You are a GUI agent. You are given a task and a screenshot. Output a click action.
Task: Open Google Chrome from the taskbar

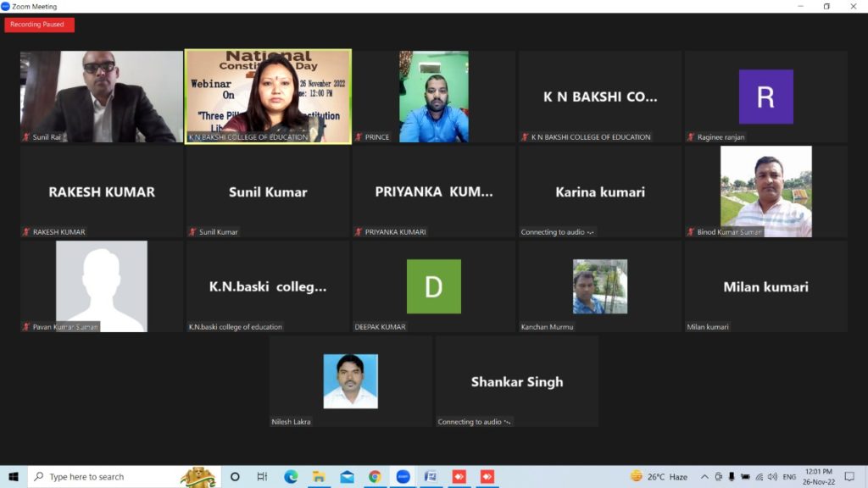pos(375,476)
